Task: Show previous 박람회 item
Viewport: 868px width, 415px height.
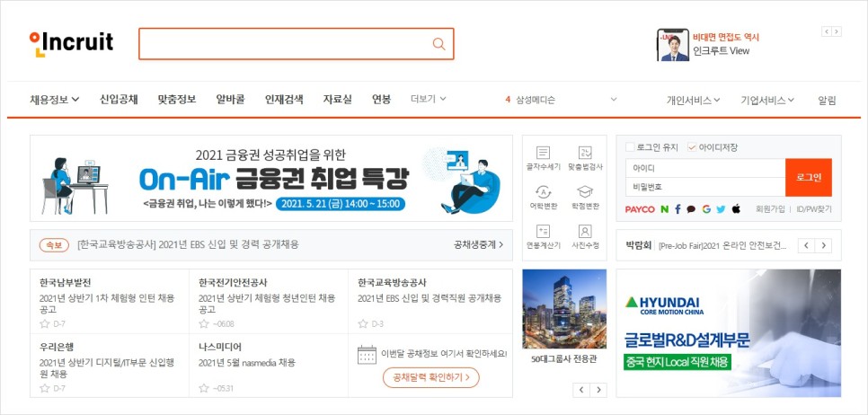Action: coord(807,245)
